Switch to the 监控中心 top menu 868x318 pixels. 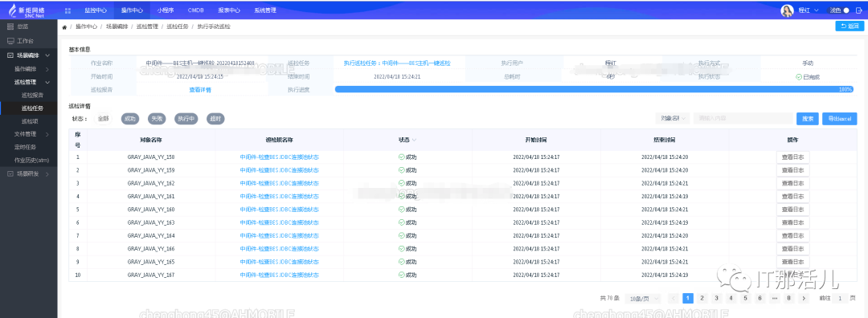(x=95, y=10)
